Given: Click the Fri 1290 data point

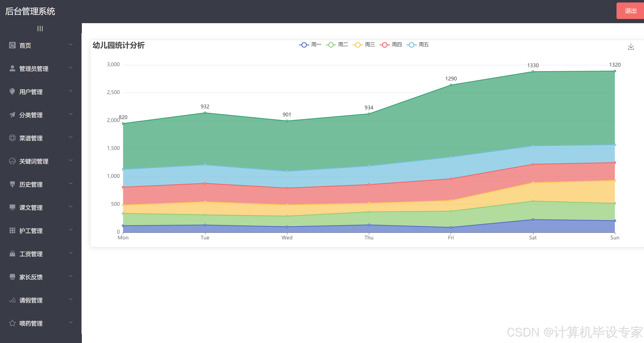Looking at the screenshot, I should (x=451, y=85).
